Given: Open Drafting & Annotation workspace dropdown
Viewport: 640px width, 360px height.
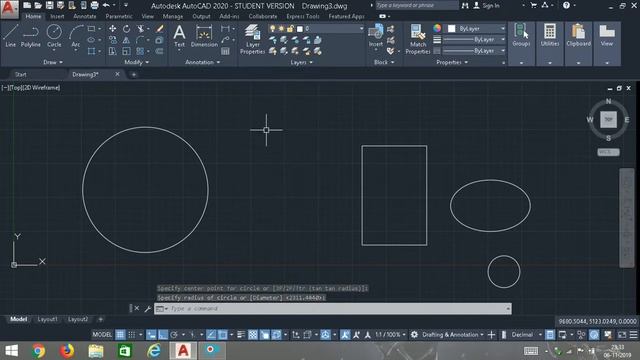Looking at the screenshot, I should (452, 335).
